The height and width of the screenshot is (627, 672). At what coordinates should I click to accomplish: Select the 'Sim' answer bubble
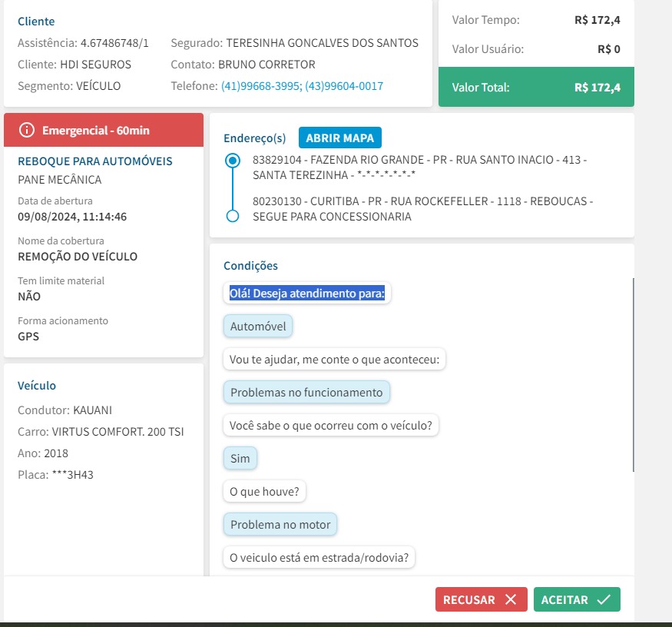(x=240, y=459)
